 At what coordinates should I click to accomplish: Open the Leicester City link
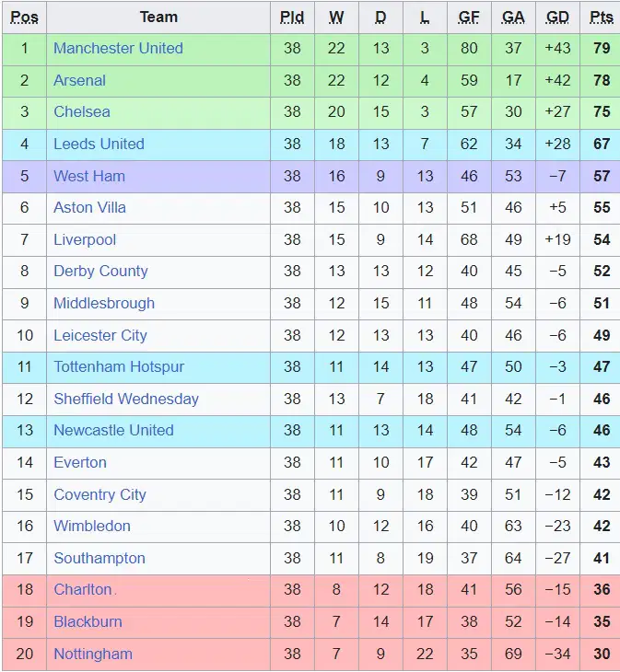[100, 335]
